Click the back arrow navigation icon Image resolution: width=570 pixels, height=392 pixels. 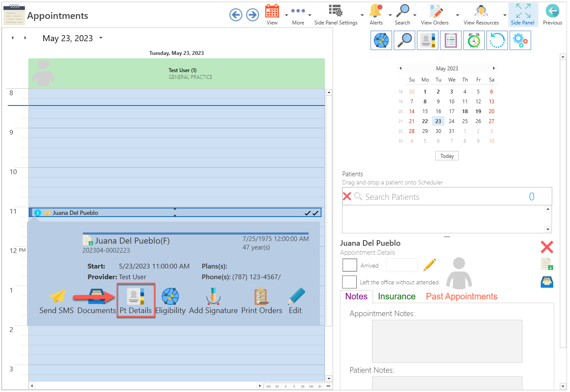point(236,15)
